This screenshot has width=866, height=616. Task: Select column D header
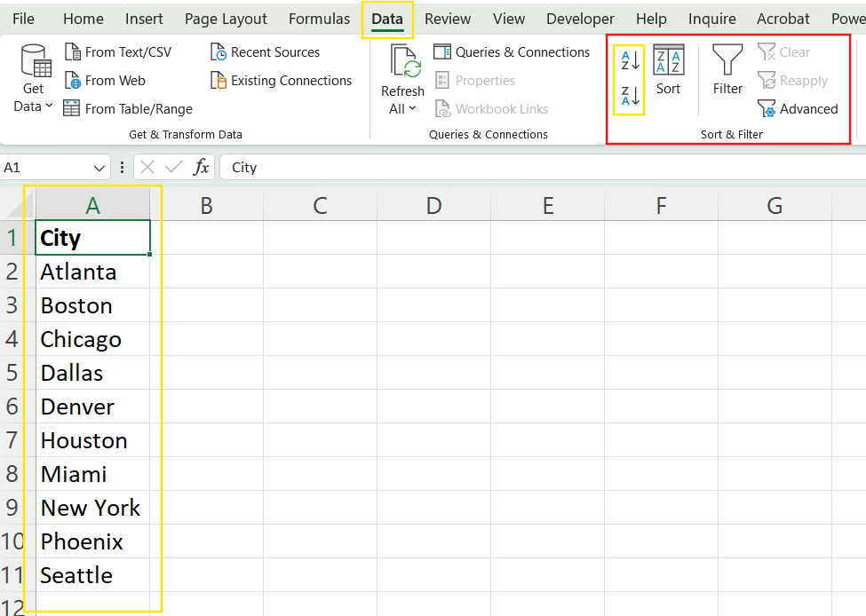click(434, 206)
